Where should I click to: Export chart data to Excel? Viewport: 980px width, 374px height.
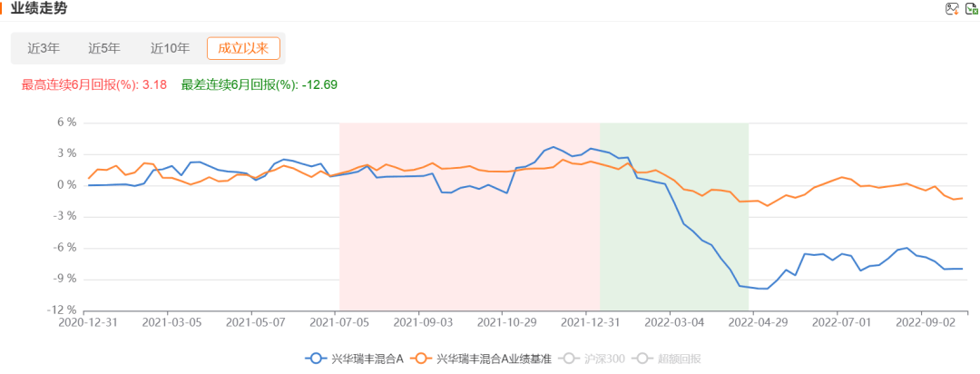(x=972, y=9)
